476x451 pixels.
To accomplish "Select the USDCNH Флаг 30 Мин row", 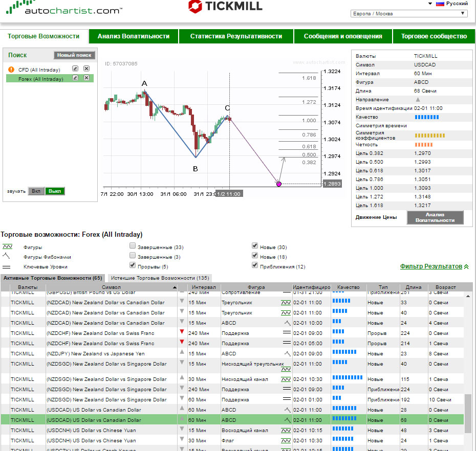I will pos(232,440).
